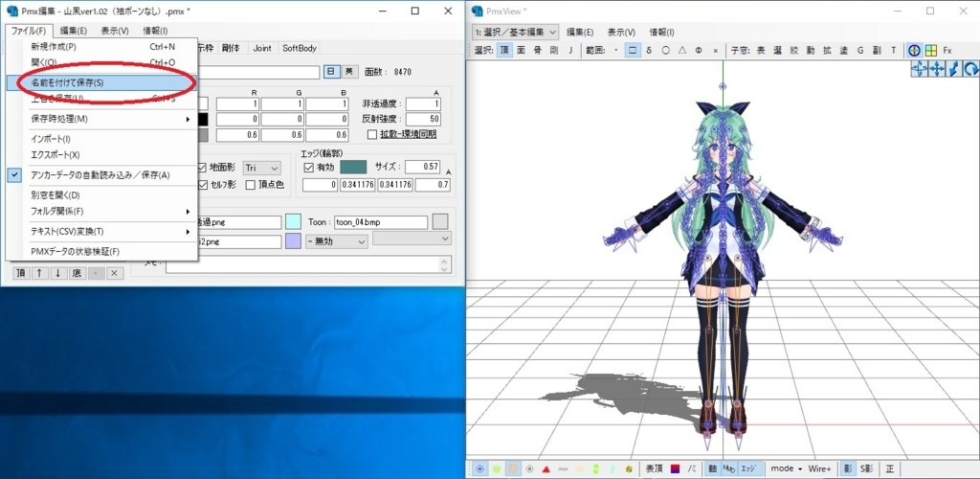The height and width of the screenshot is (479, 980).
Task: Delete material with the × button
Action: [114, 273]
